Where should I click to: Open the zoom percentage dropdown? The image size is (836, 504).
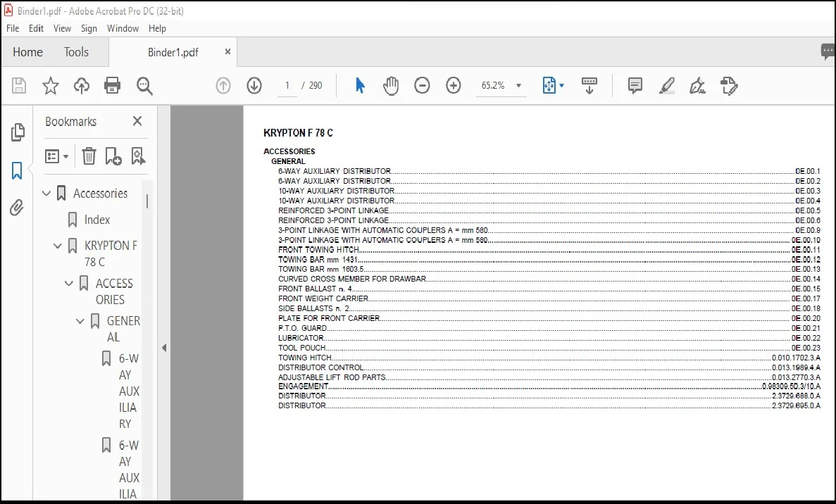518,85
